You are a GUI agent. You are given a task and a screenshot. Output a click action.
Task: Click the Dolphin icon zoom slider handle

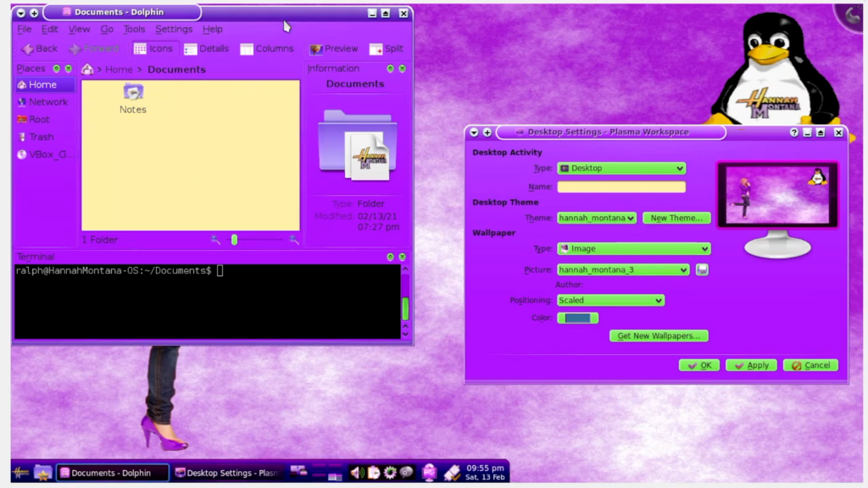(234, 240)
